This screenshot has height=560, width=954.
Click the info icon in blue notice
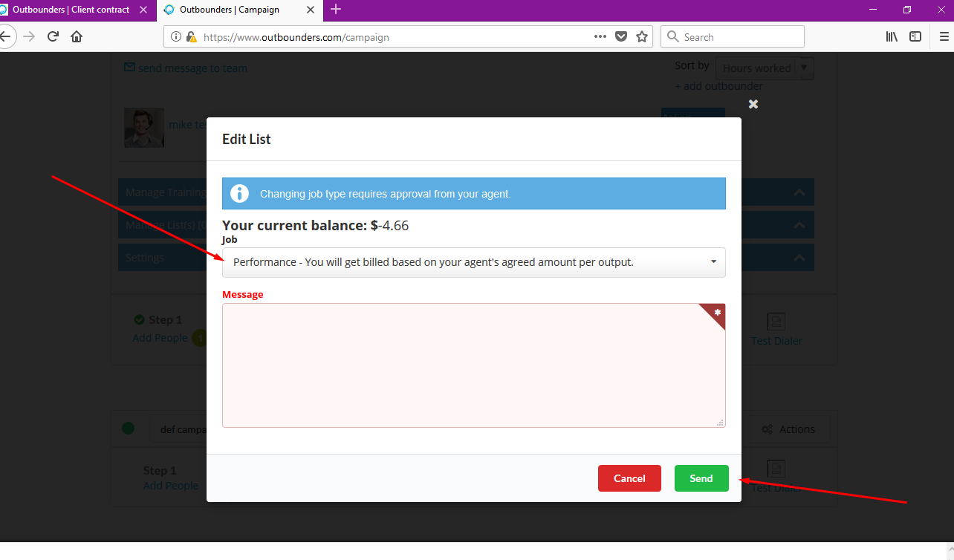(x=239, y=194)
